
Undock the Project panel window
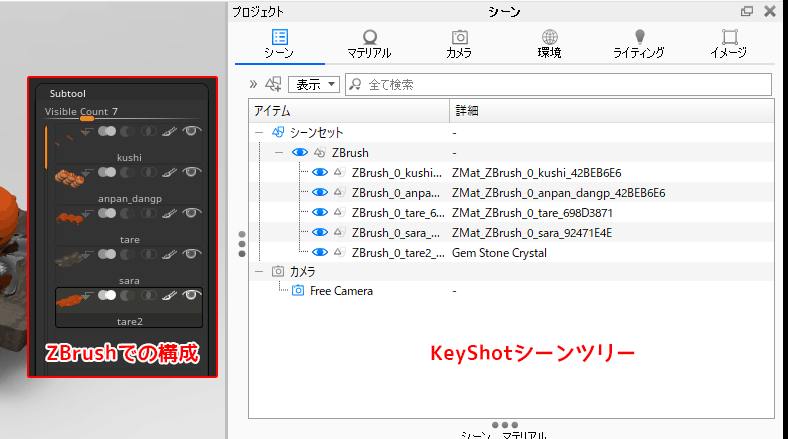pyautogui.click(x=747, y=11)
